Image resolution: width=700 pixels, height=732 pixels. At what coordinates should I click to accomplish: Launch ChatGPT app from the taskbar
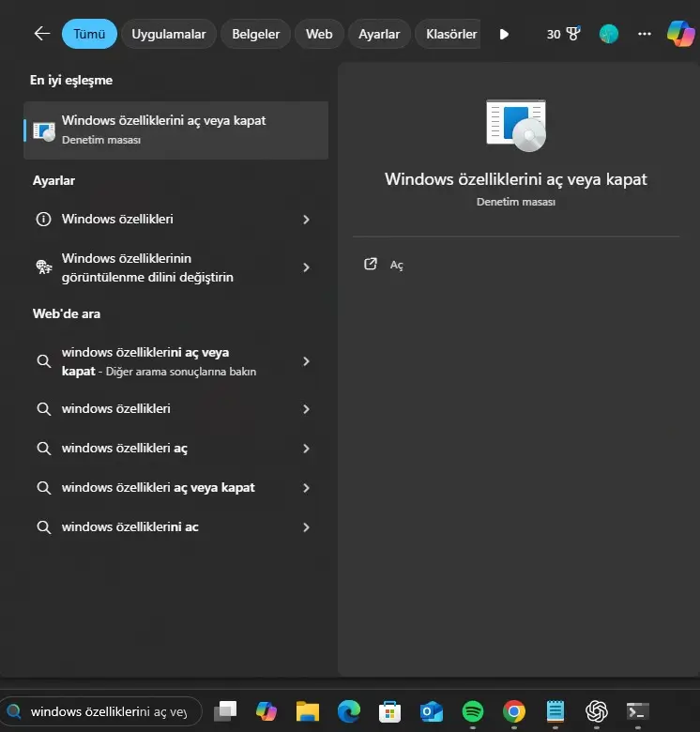(x=596, y=711)
